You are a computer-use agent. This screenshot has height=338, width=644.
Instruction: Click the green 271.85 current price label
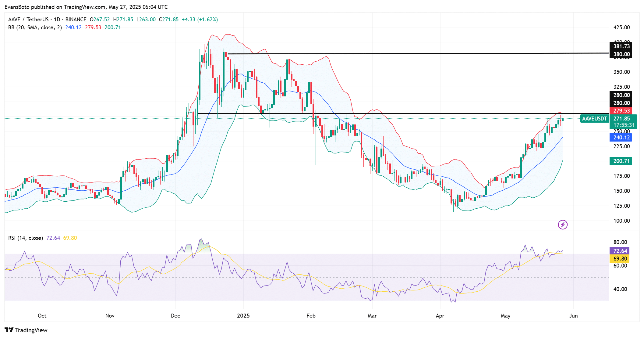point(622,119)
